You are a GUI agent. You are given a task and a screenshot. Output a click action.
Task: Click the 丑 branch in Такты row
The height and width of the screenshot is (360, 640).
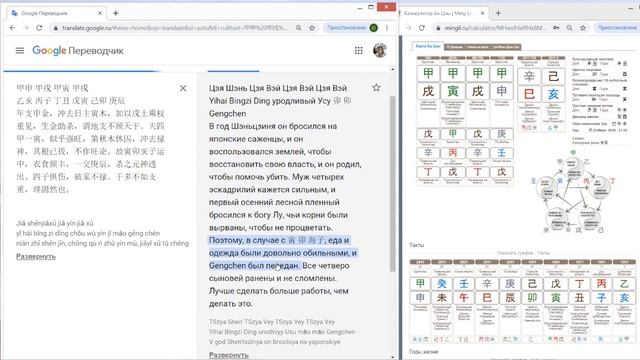pos(579,297)
